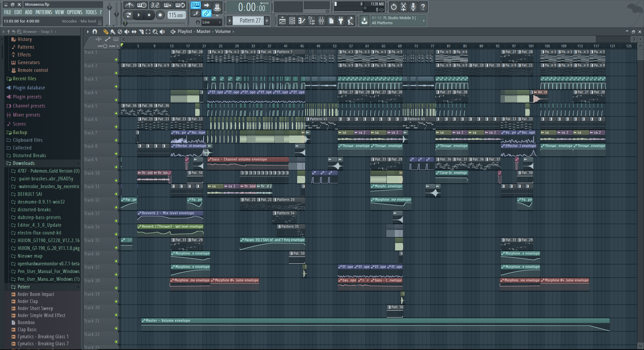Click the Stop button
The height and width of the screenshot is (350, 644).
(149, 15)
